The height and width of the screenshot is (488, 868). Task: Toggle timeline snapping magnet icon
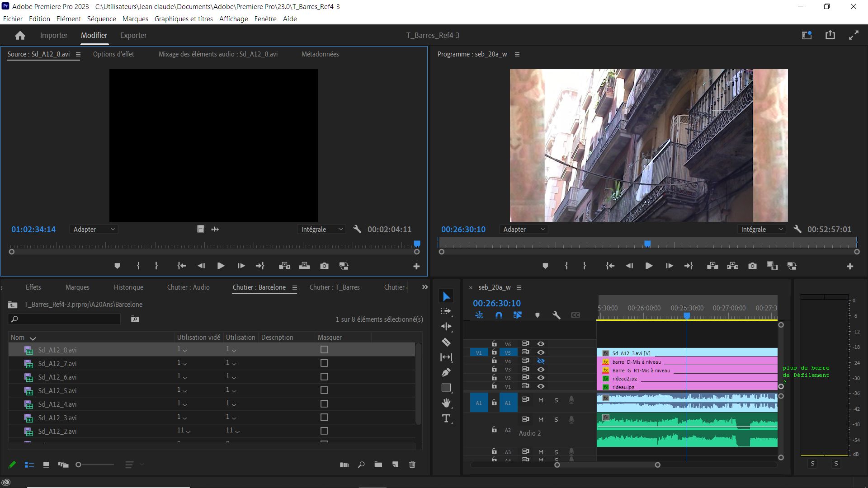(x=499, y=315)
